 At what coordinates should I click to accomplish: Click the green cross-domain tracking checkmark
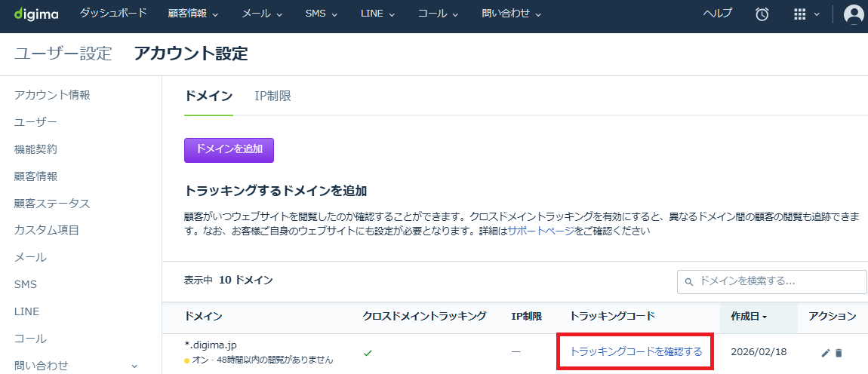368,352
